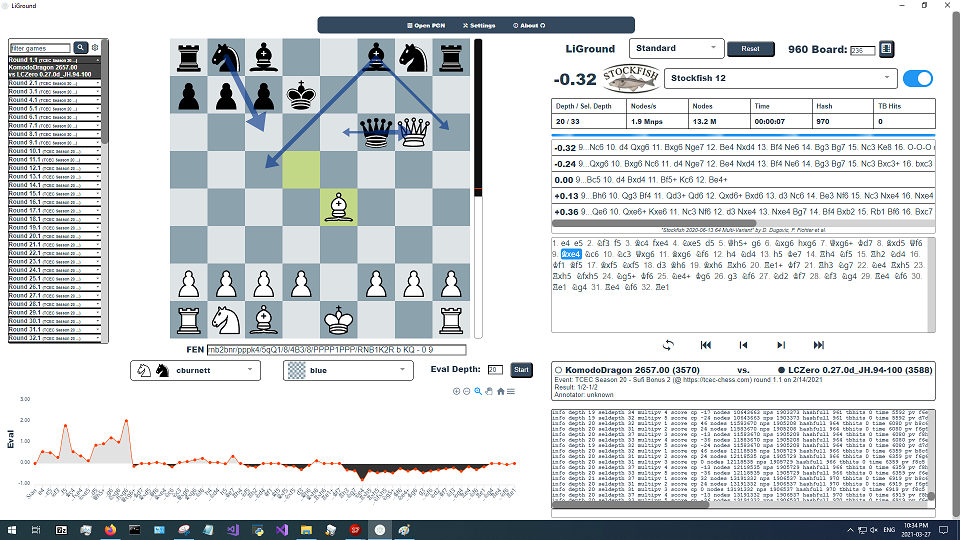Screen dimensions: 960x540
Task: Open the Standard variant dropdown
Action: pos(677,48)
